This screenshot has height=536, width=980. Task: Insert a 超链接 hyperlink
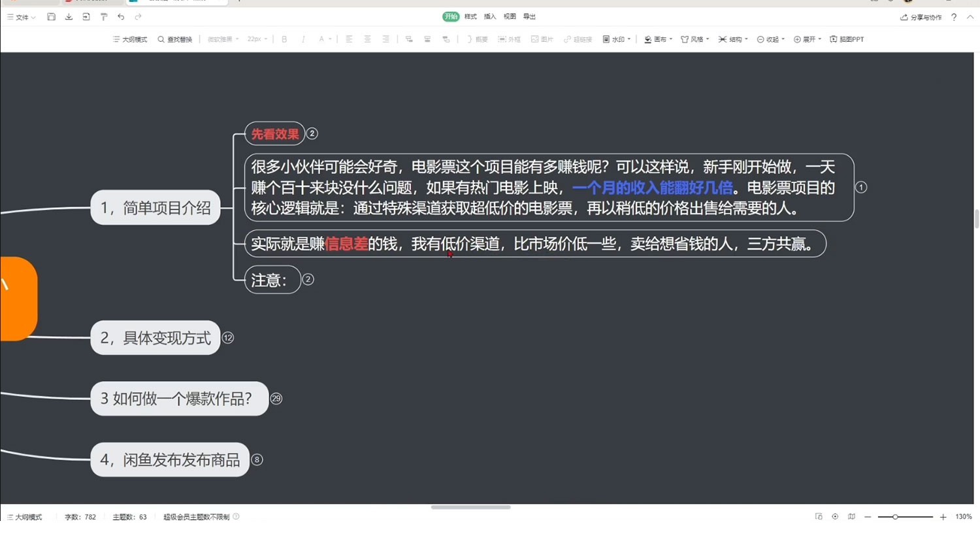[x=578, y=39]
